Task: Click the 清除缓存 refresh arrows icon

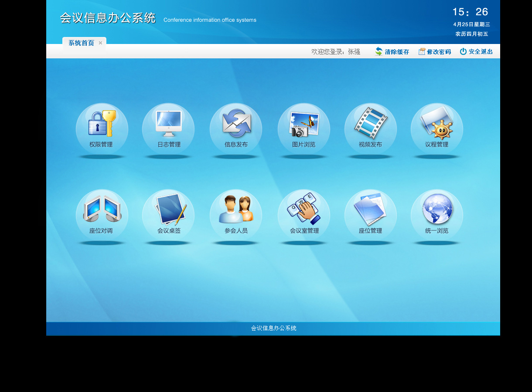Action: (379, 51)
